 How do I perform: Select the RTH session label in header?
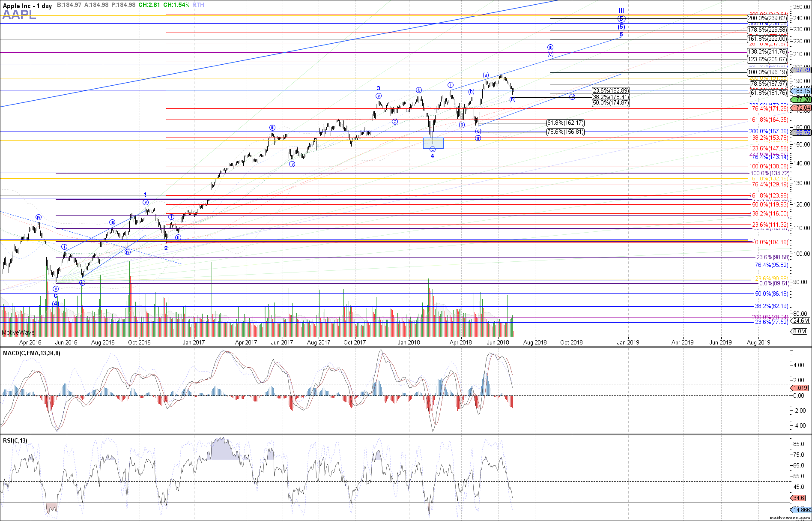(198, 5)
